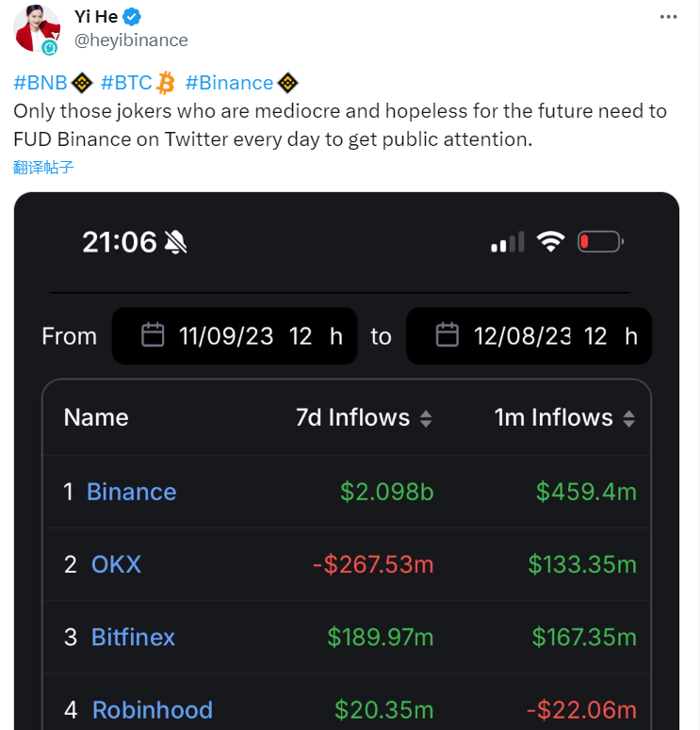The width and height of the screenshot is (700, 730).
Task: Click the #BNB hashtag link
Action: [41, 83]
